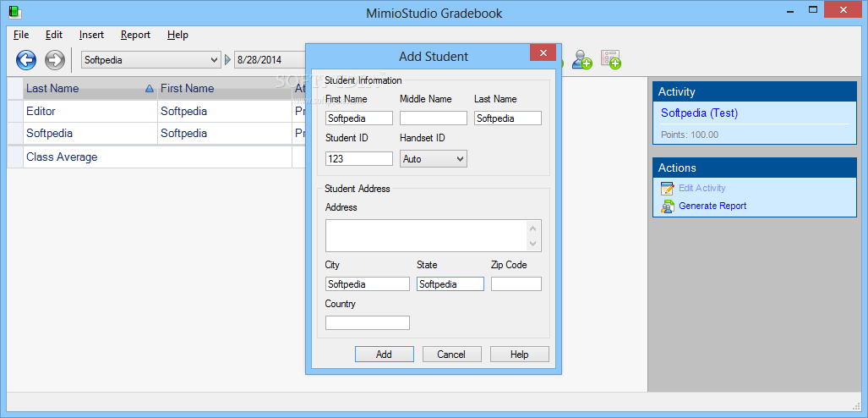Click the Last Name input field
Image resolution: width=868 pixels, height=418 pixels.
pyautogui.click(x=508, y=118)
